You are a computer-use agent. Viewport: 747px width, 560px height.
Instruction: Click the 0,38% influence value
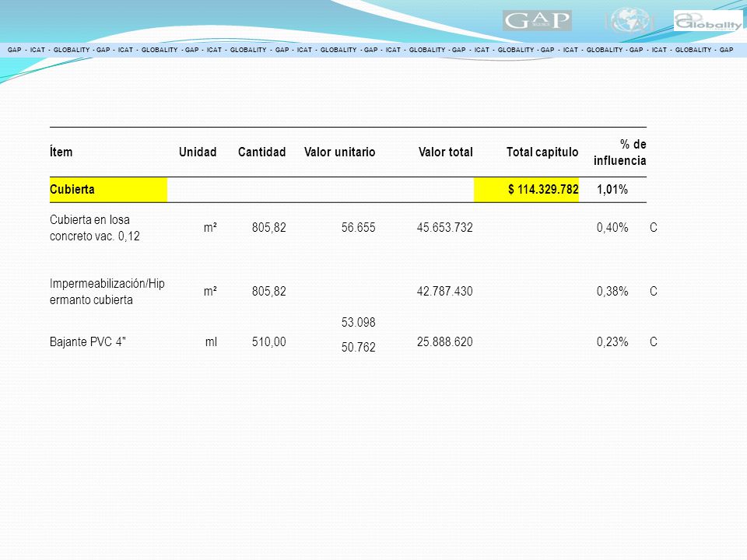point(612,292)
